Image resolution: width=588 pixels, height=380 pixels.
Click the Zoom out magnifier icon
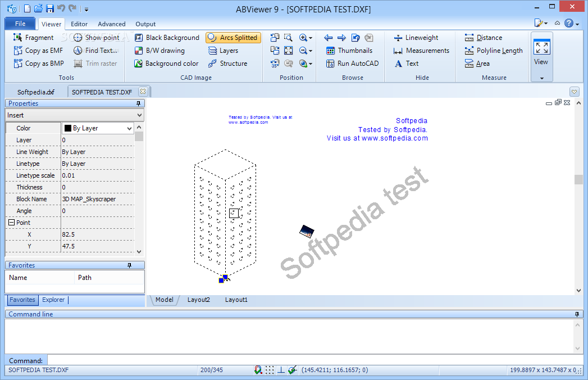coord(303,51)
